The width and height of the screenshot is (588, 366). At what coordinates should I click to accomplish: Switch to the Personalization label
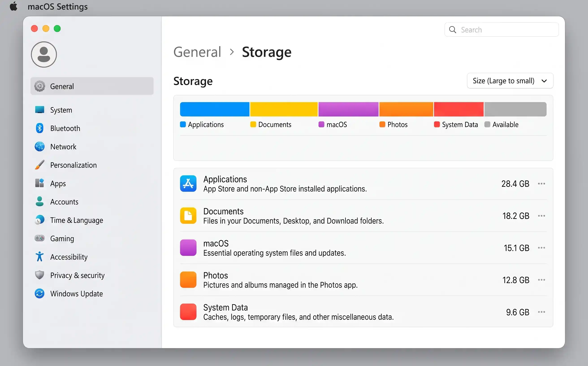pos(73,165)
